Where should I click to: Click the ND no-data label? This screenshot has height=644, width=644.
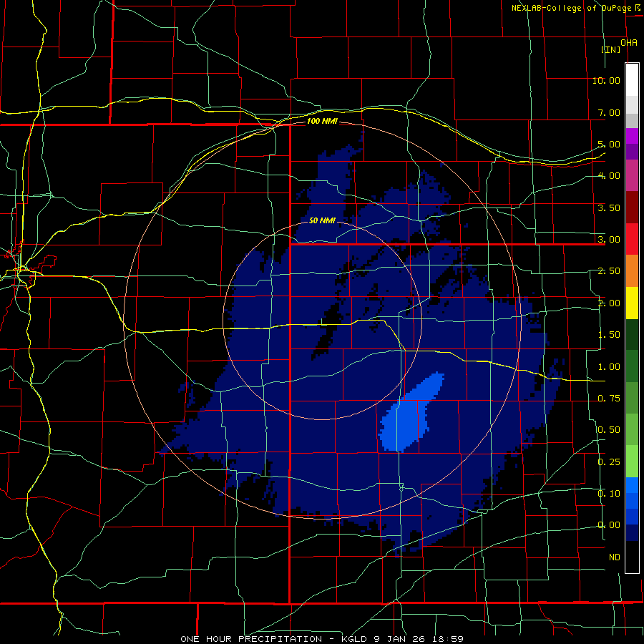pos(615,557)
